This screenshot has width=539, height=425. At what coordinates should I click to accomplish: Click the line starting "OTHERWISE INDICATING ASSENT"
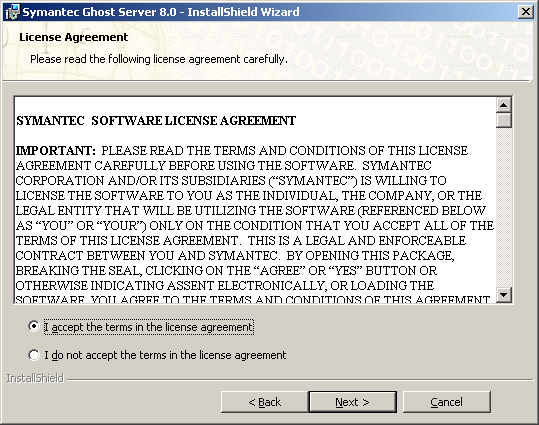tap(225, 285)
